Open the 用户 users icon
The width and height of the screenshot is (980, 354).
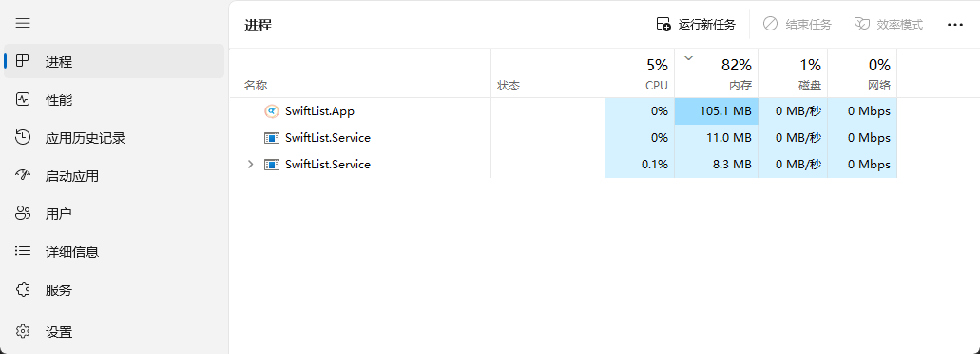(23, 213)
